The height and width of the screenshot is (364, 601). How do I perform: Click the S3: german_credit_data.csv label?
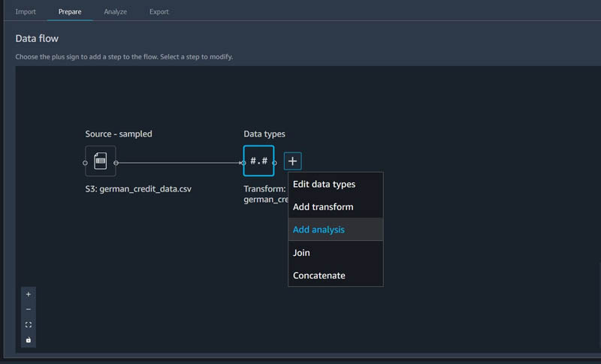(138, 189)
